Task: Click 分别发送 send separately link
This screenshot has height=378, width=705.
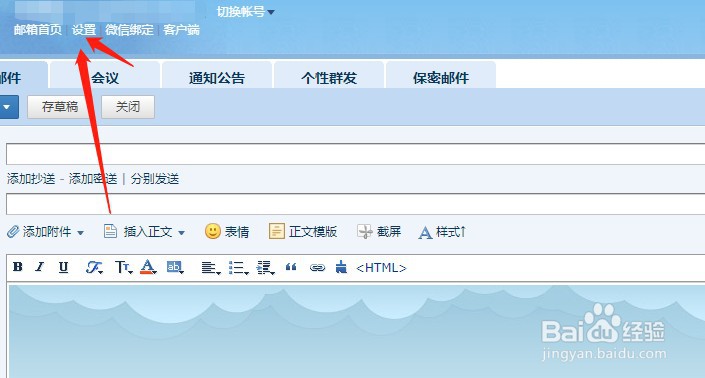Action: 155,179
